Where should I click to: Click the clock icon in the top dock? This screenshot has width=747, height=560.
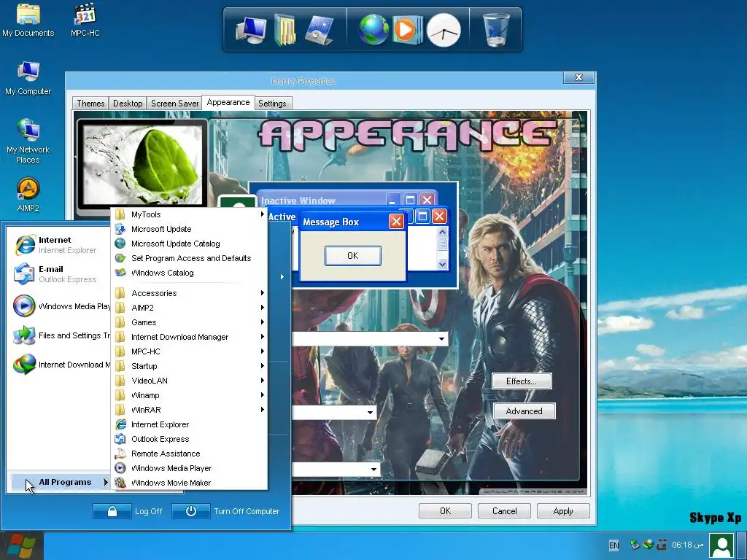coord(444,31)
